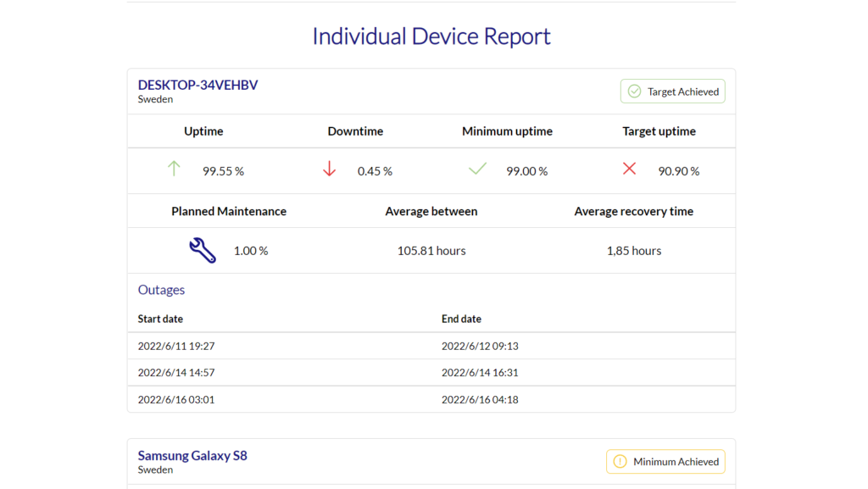Image resolution: width=868 pixels, height=489 pixels.
Task: Open the DESKTOP-34VEHBV device link
Action: pos(198,85)
